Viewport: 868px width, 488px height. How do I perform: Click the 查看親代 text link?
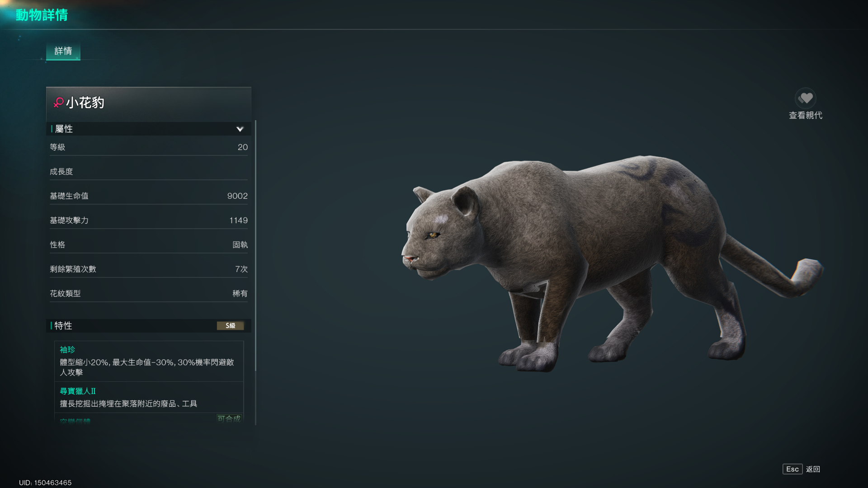pyautogui.click(x=805, y=115)
